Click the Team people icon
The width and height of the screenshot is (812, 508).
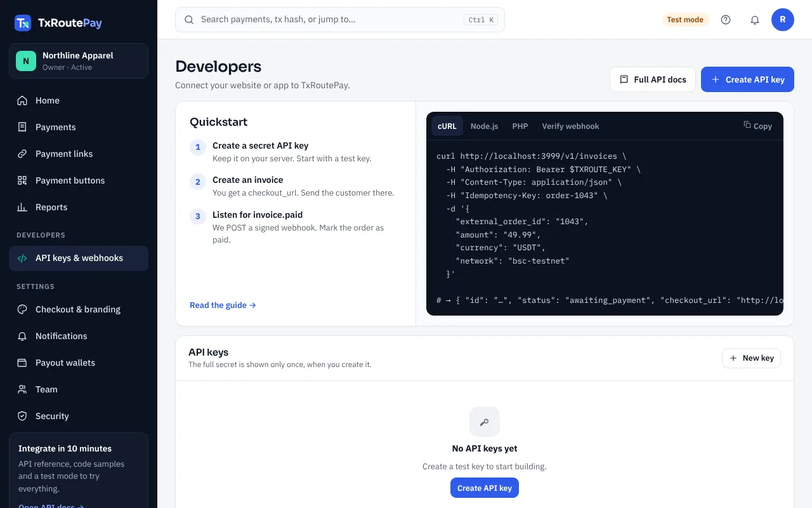[x=22, y=389]
